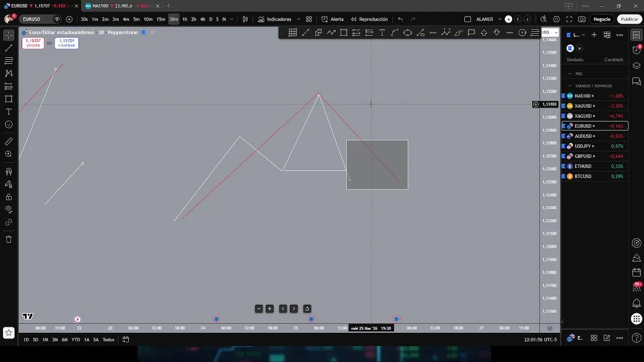The image size is (644, 362).
Task: Open quick search icon in top bar
Action: (x=543, y=19)
